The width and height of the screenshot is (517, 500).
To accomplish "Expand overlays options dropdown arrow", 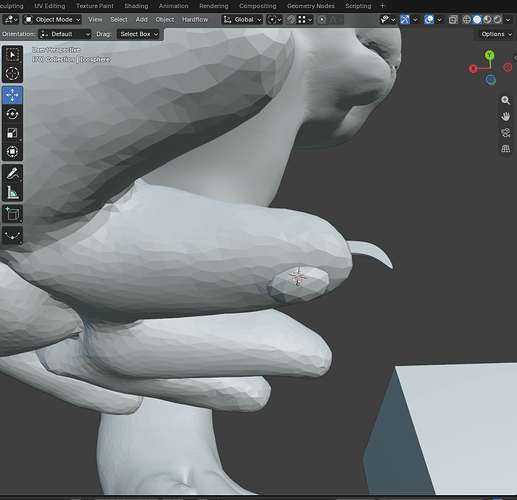I will pos(439,20).
